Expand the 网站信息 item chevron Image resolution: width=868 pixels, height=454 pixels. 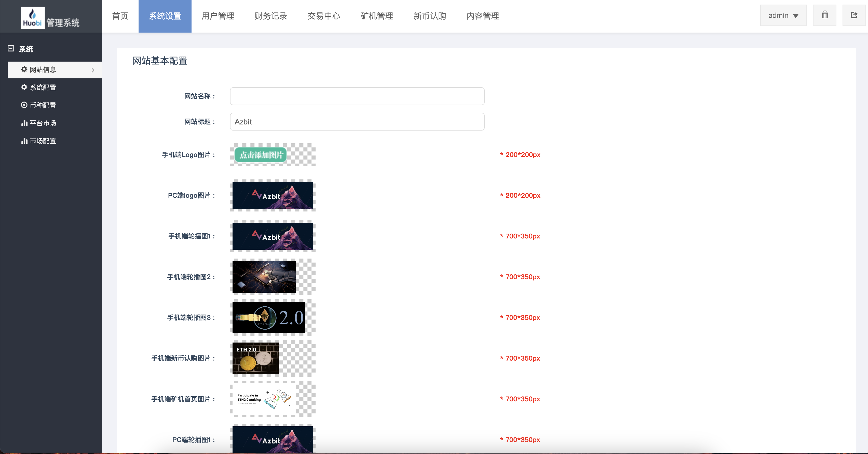(x=93, y=70)
